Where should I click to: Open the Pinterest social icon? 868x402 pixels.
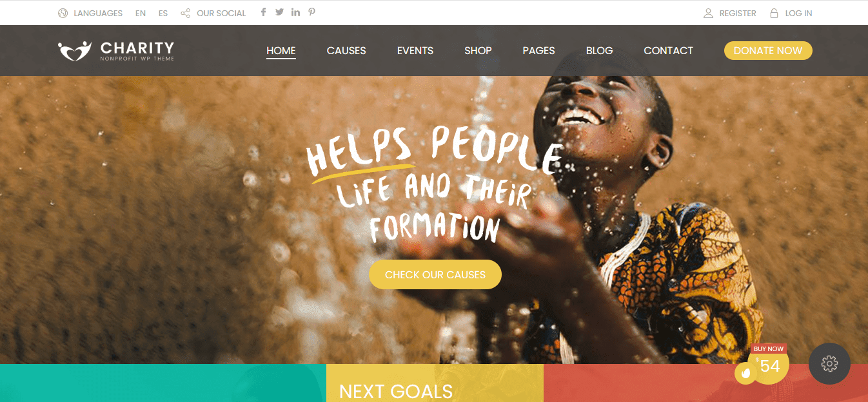point(312,12)
